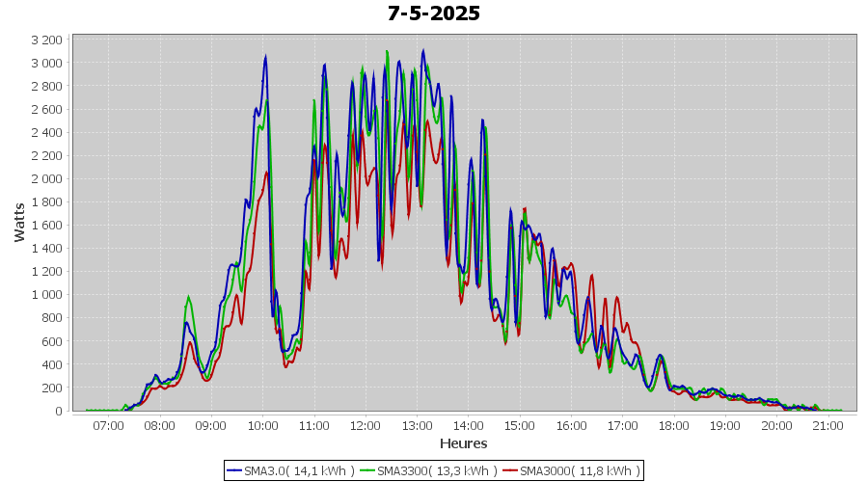Click the blue SMA3.0 peak near 10:00
Screen dimensions: 868x482
(x=265, y=57)
